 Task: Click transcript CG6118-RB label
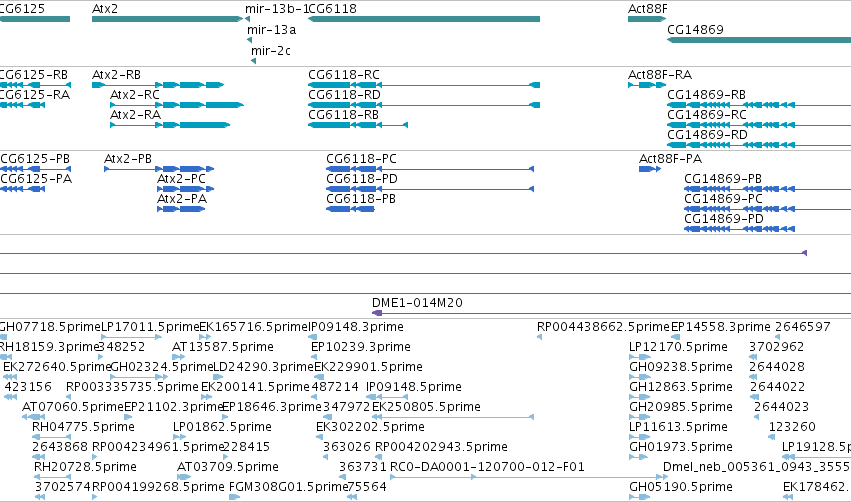tap(344, 115)
